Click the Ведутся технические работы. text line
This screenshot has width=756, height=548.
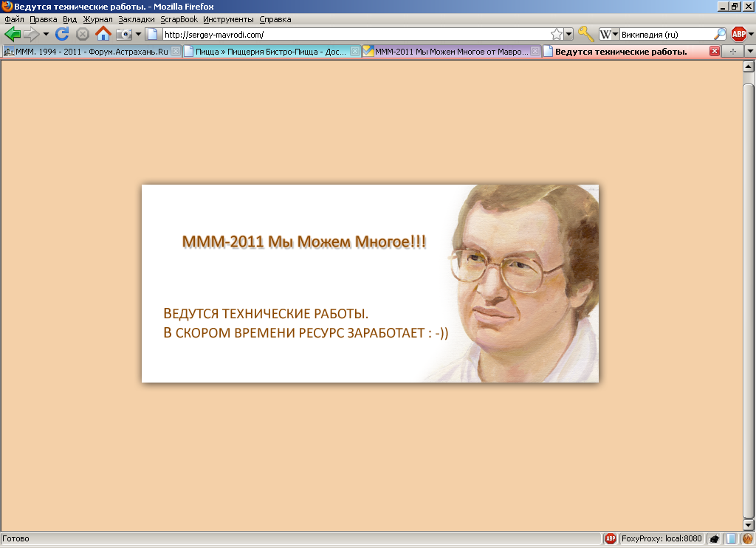tap(266, 314)
